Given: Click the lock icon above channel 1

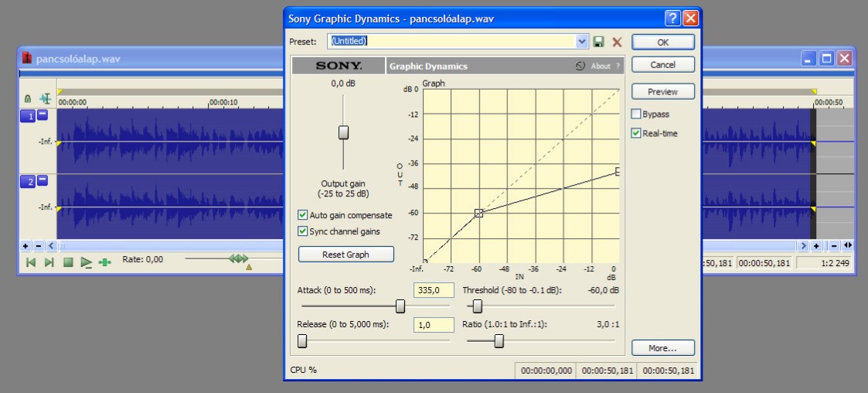Looking at the screenshot, I should (28, 99).
